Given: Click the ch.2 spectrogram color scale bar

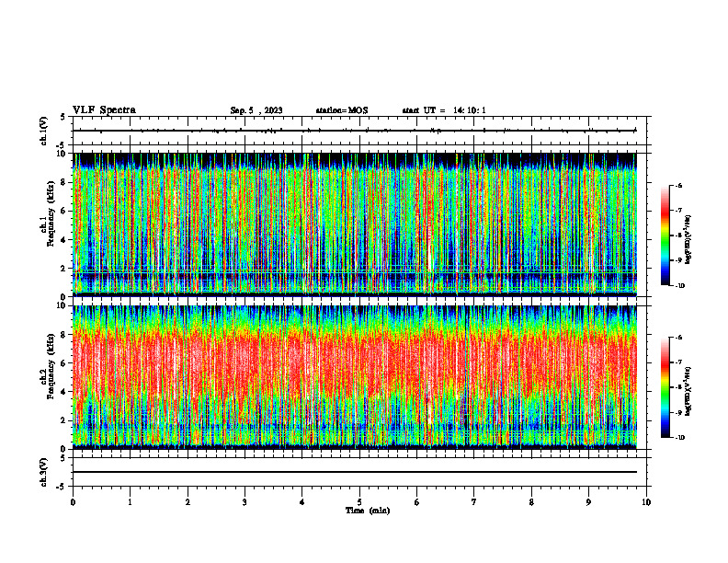Looking at the screenshot, I should tap(665, 387).
